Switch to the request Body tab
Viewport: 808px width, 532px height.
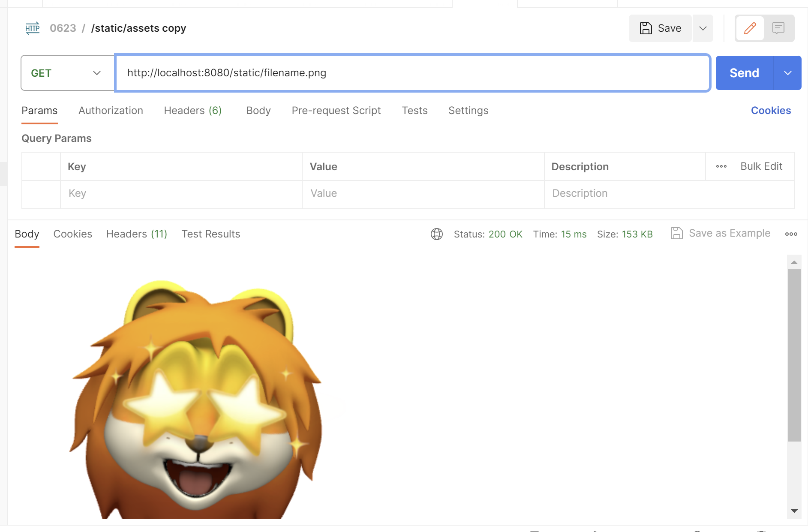coord(258,111)
